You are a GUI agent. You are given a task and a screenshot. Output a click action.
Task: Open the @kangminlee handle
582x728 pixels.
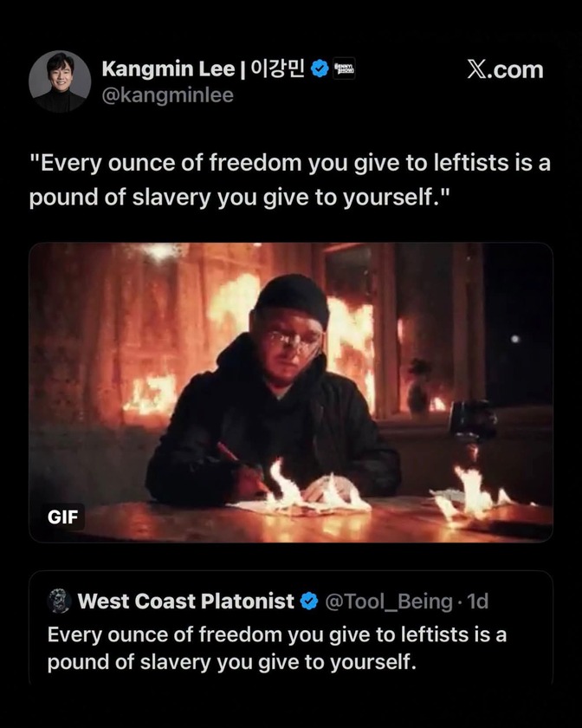click(x=167, y=95)
